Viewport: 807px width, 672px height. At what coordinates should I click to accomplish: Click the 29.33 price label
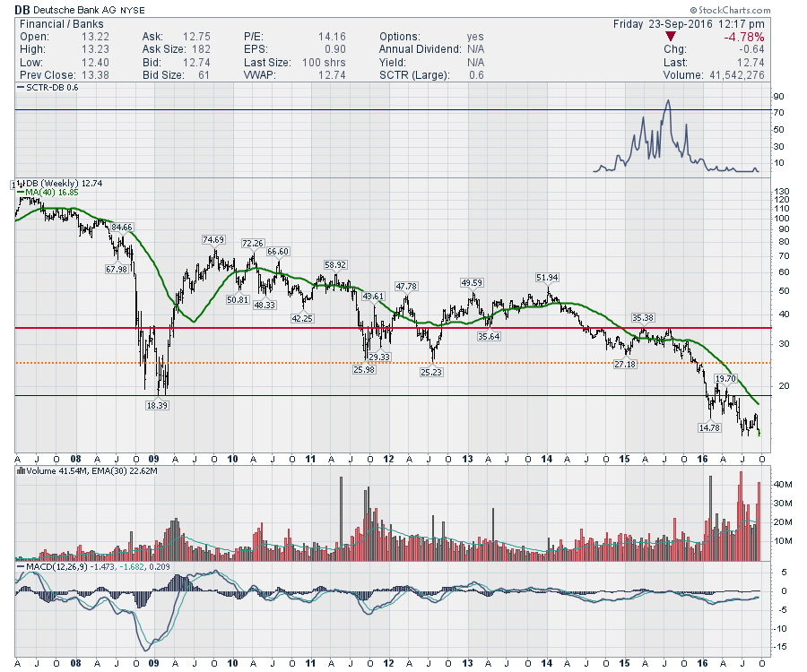tap(379, 358)
